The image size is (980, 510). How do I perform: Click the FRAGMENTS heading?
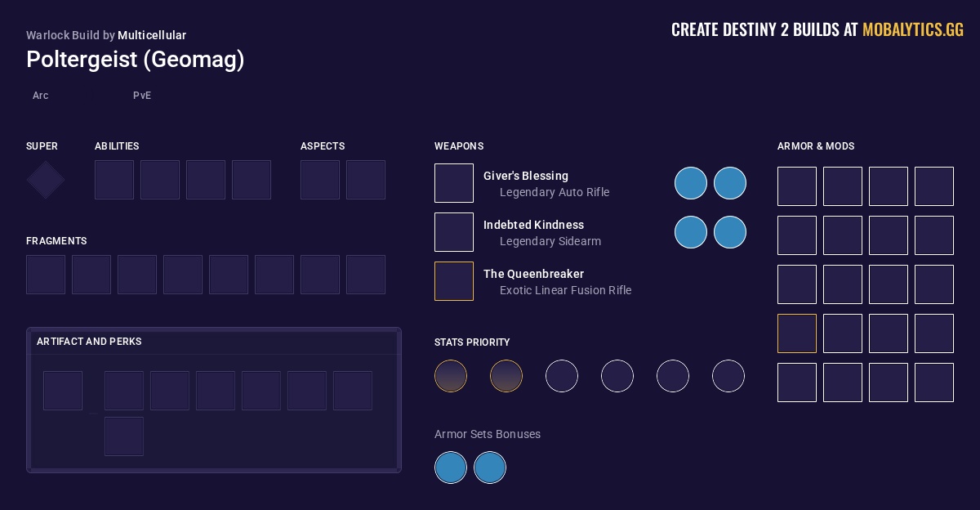click(56, 241)
